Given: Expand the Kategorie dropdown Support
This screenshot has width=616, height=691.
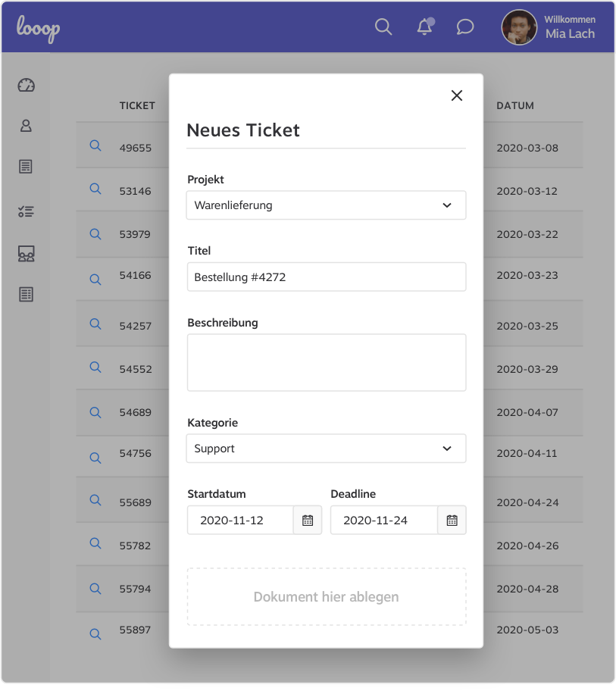Looking at the screenshot, I should 326,449.
